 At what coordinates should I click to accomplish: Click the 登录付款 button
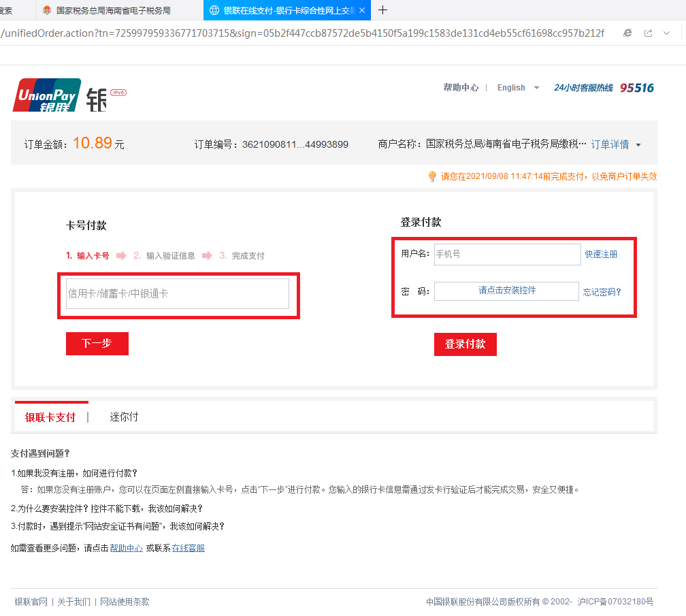465,344
